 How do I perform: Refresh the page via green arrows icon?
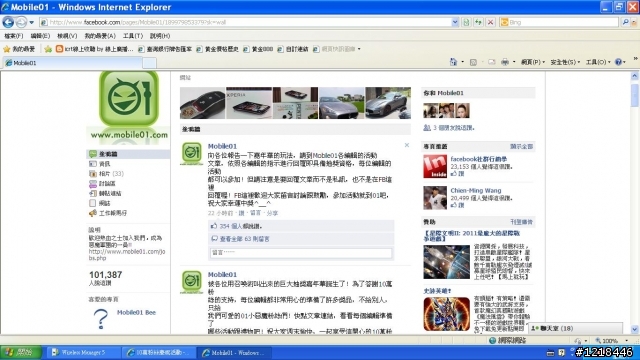pyautogui.click(x=478, y=22)
